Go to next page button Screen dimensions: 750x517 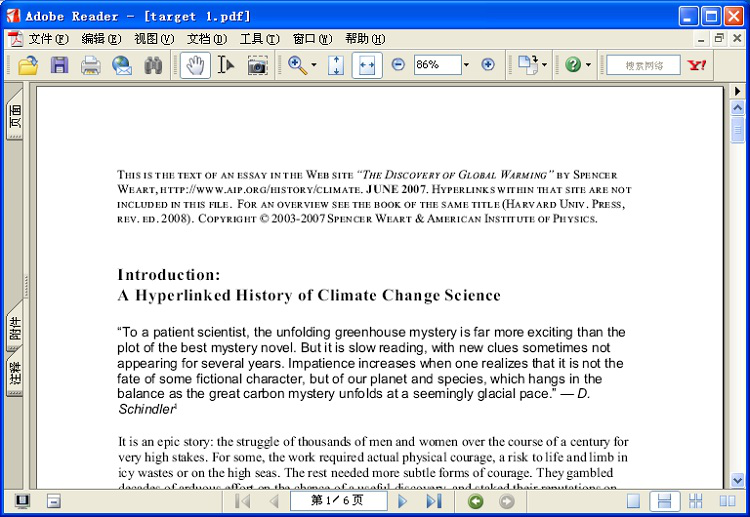(403, 501)
